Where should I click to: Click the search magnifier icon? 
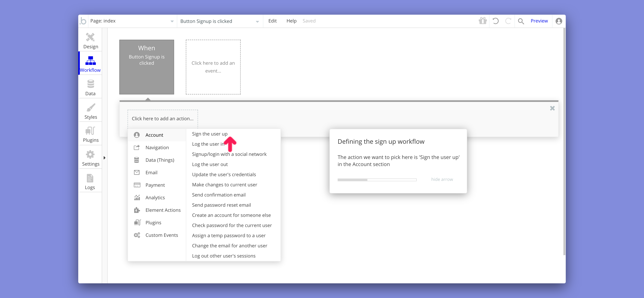(521, 21)
